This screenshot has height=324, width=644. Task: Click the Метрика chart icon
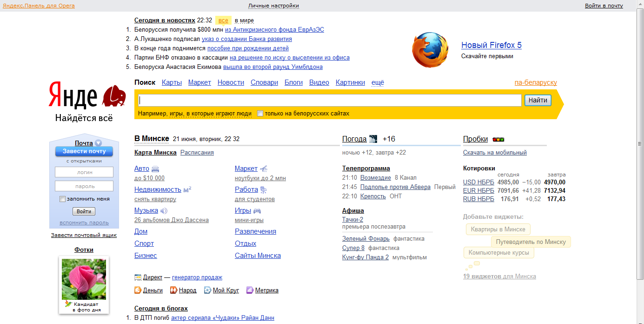tap(250, 290)
